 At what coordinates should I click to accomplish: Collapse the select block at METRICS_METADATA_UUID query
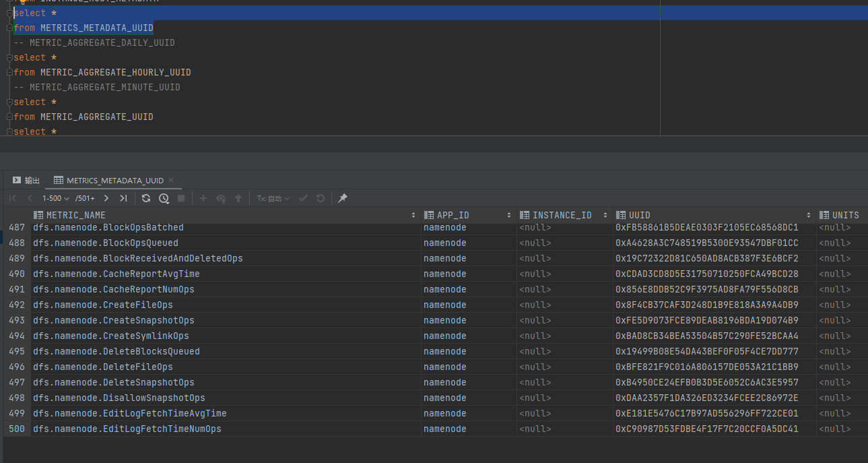(9, 13)
